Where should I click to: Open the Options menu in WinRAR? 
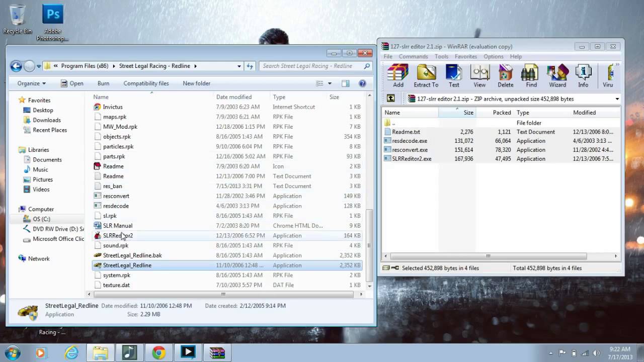[493, 57]
